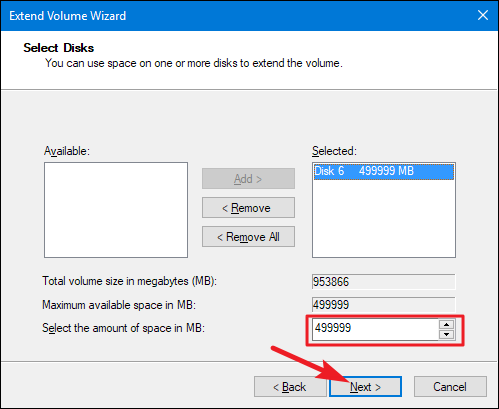Screen dimensions: 499x409
Task: Go back with the Back button
Action: coord(290,387)
